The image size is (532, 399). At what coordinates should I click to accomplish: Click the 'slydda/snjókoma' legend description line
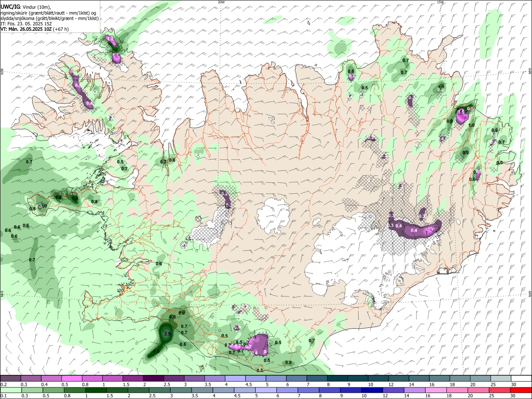click(x=49, y=18)
